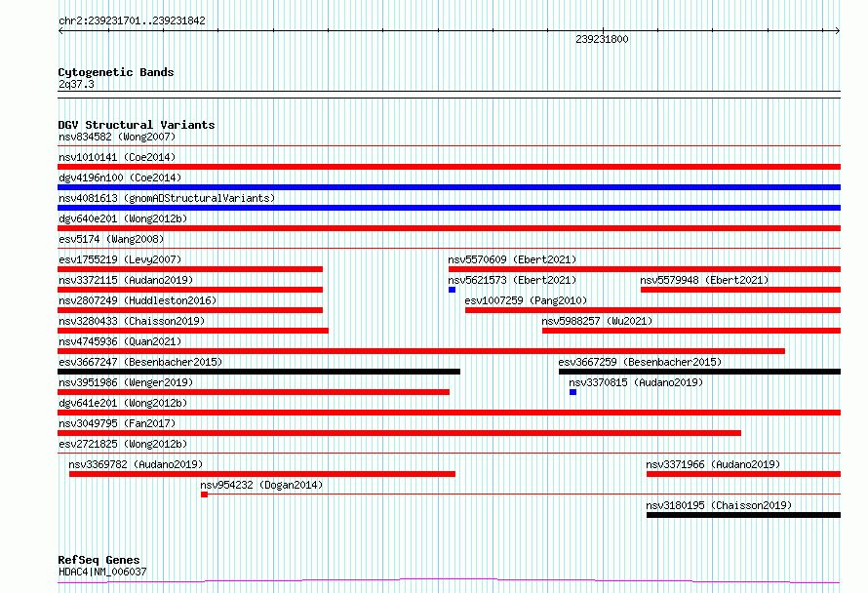Click the red esv1755219 variant bar
Viewport: 868px width, 593px height.
tap(190, 269)
